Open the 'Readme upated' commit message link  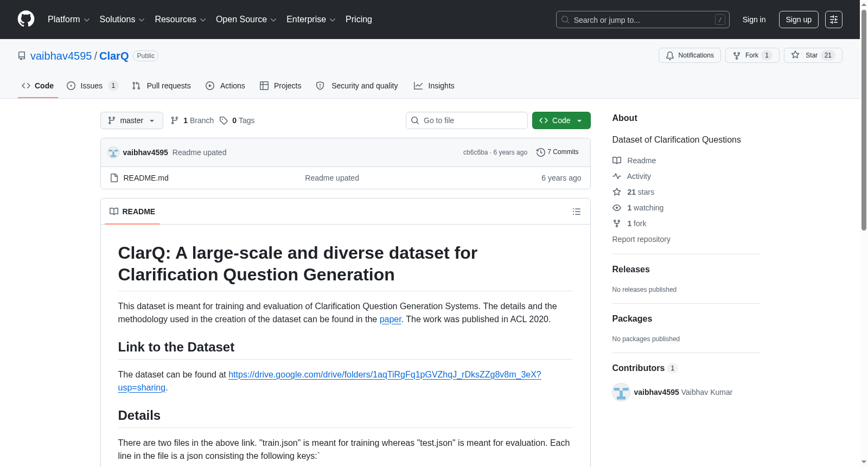(200, 152)
